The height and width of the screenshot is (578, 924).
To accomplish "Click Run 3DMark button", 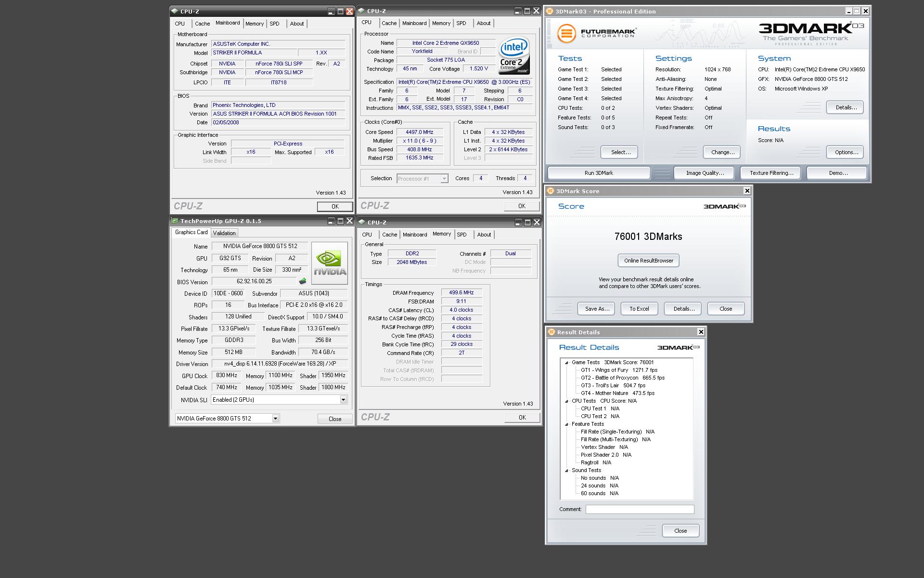I will tap(599, 173).
